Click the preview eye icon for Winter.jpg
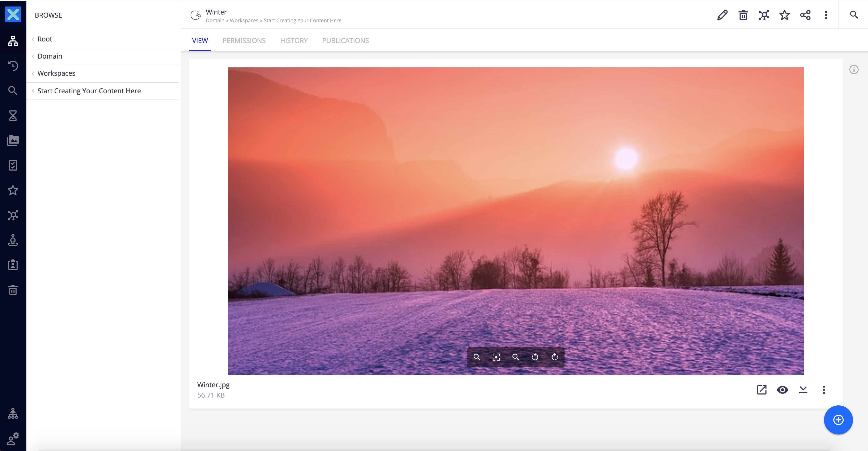Screen dimensions: 868x451 pyautogui.click(x=782, y=390)
